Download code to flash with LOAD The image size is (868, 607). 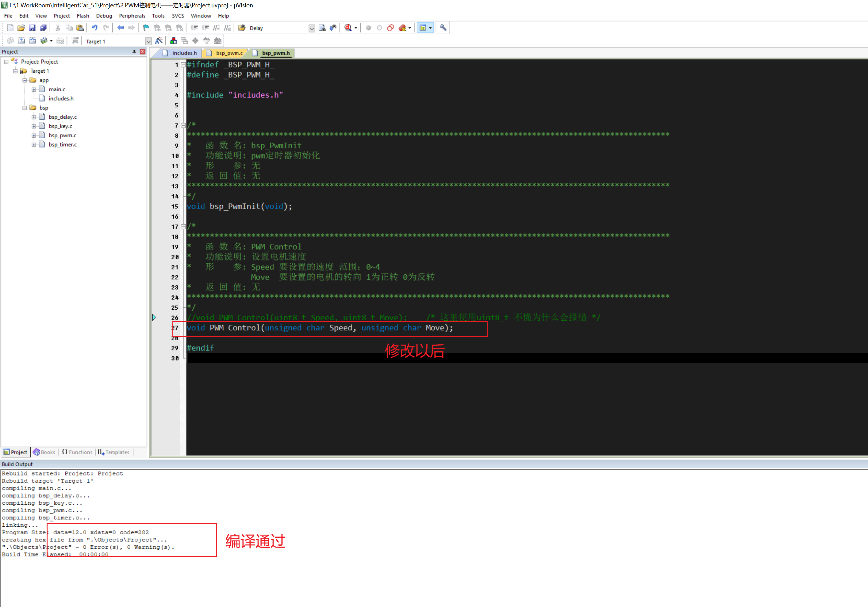coord(75,40)
